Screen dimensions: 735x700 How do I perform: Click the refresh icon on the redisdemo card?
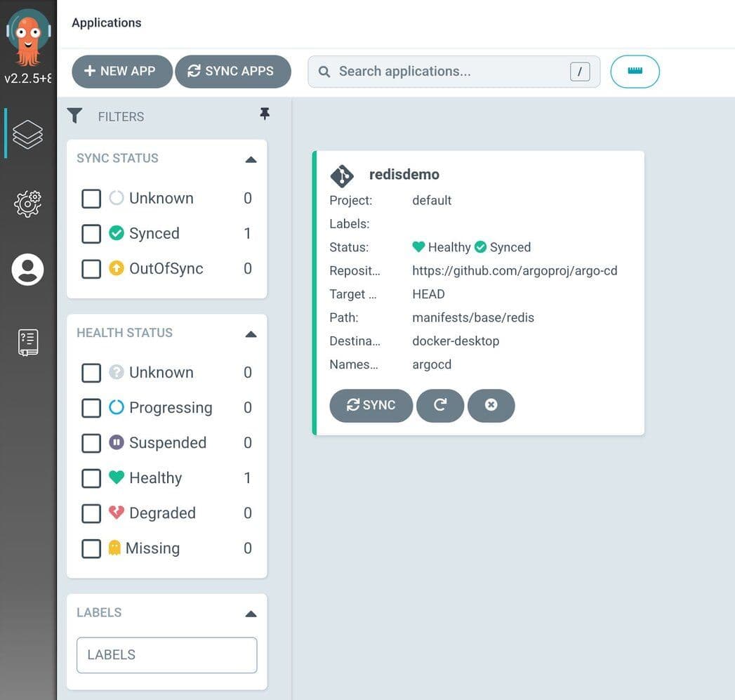pyautogui.click(x=440, y=406)
